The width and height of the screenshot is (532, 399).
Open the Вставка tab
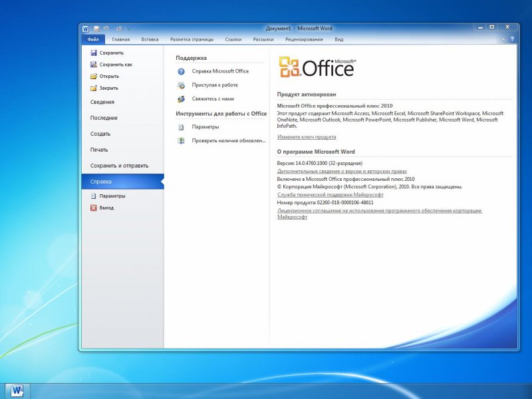click(x=150, y=39)
